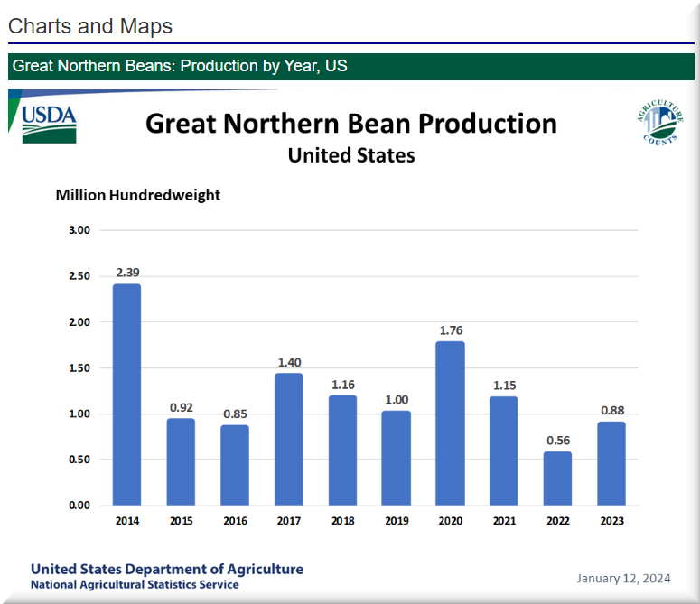Click National Agricultural Statistics Service text
The height and width of the screenshot is (604, 700).
click(x=135, y=584)
